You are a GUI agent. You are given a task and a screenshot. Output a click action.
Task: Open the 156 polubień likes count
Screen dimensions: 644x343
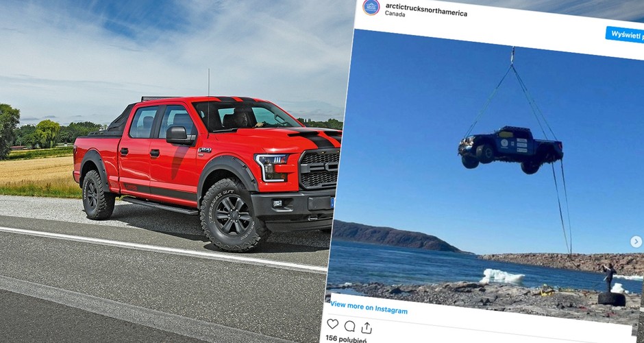pyautogui.click(x=346, y=340)
